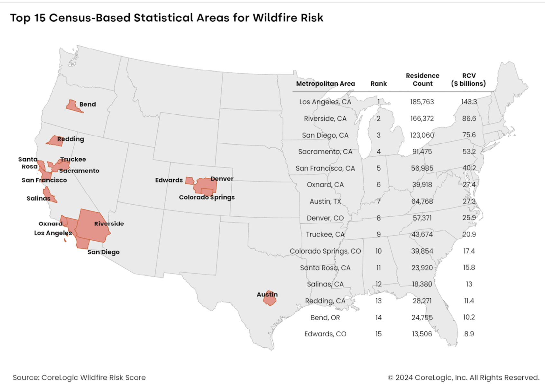This screenshot has width=545, height=392.
Task: Click the Residence Count column header
Action: (x=422, y=79)
